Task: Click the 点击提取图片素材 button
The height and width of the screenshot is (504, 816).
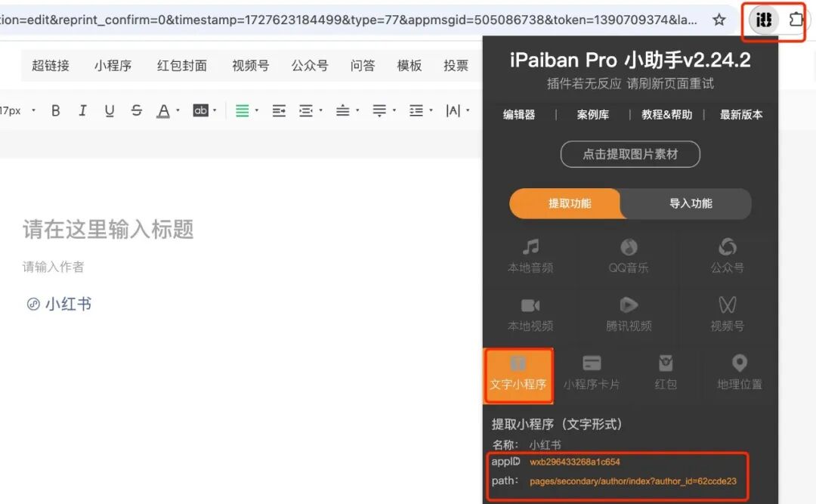Action: 630,154
